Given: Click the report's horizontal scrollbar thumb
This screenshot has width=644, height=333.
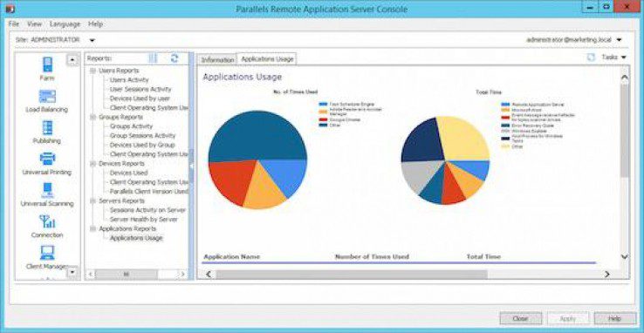Looking at the screenshot, I should [x=352, y=274].
